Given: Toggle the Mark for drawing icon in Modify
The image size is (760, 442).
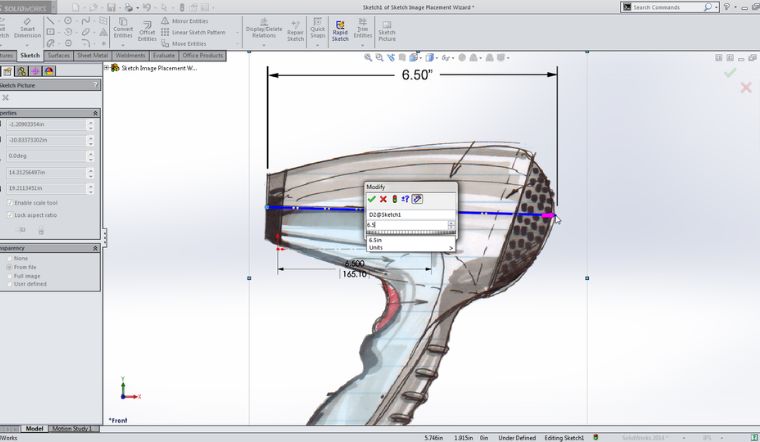Looking at the screenshot, I should click(x=417, y=199).
